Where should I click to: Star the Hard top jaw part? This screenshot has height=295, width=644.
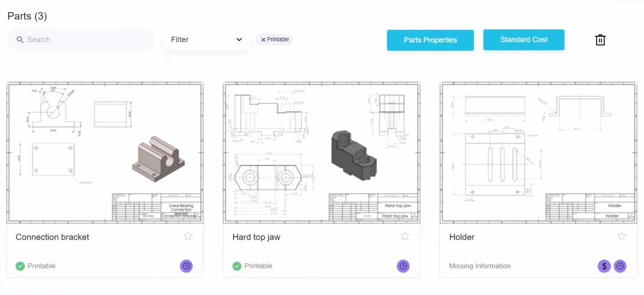click(405, 236)
